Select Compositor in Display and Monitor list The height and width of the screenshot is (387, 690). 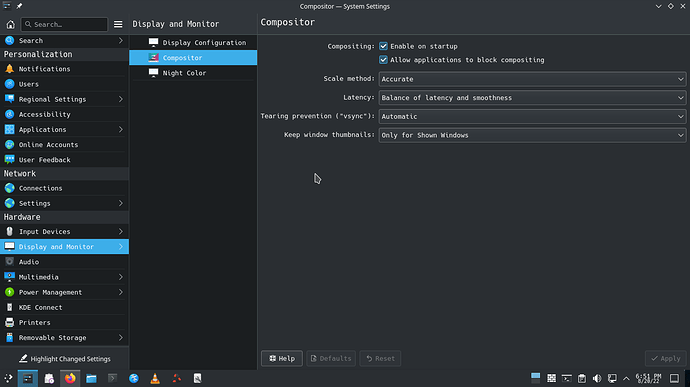pos(193,58)
